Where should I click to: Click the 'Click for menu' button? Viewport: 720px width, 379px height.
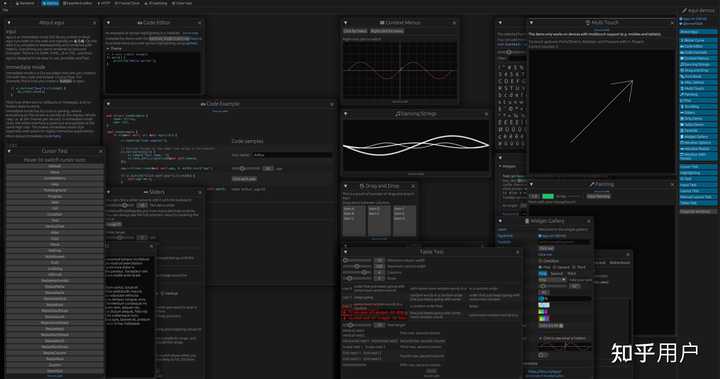tap(355, 31)
